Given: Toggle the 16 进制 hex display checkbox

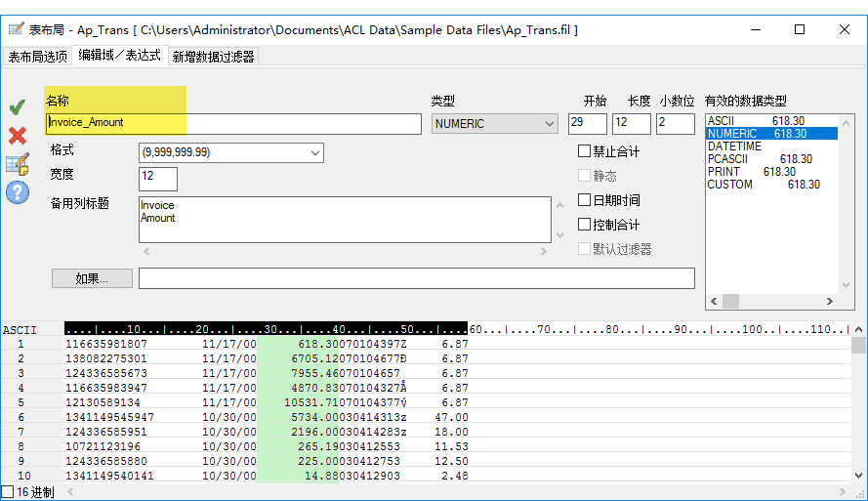Looking at the screenshot, I should pyautogui.click(x=9, y=492).
